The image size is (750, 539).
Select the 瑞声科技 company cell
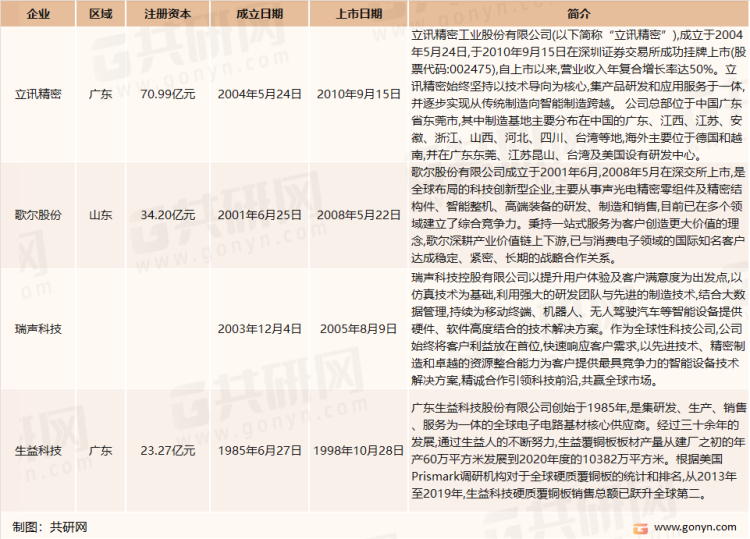click(x=38, y=329)
